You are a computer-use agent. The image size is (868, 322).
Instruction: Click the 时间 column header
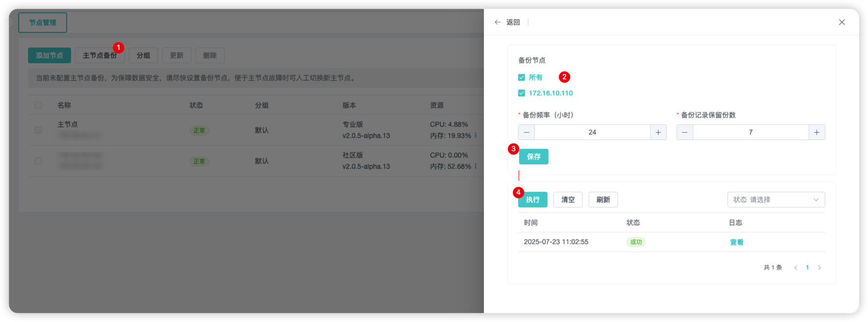point(531,223)
